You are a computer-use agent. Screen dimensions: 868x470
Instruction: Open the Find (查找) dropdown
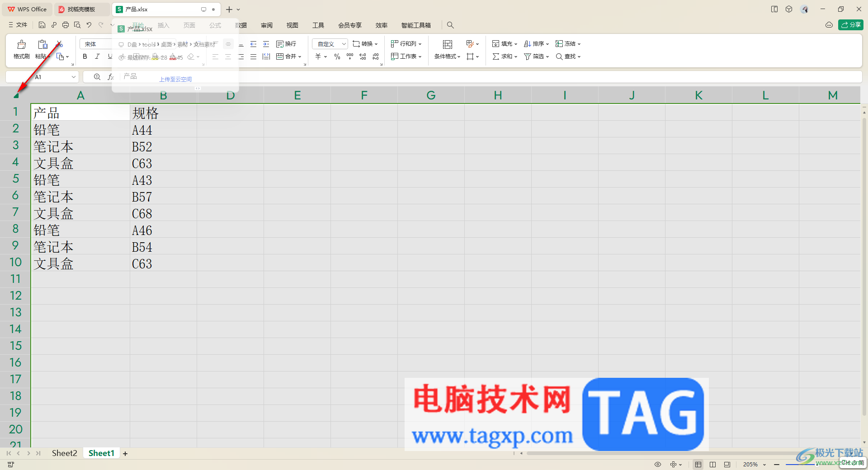pyautogui.click(x=568, y=56)
